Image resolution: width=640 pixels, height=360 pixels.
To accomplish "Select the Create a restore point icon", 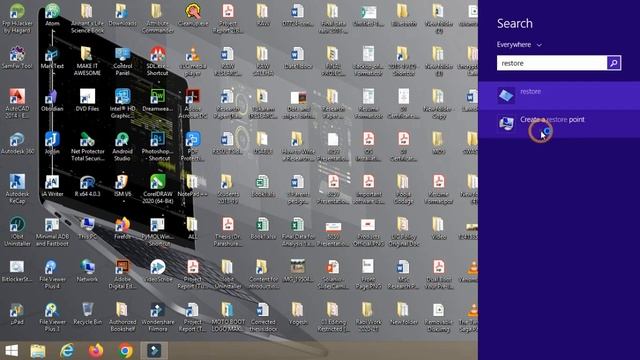I will [506, 123].
